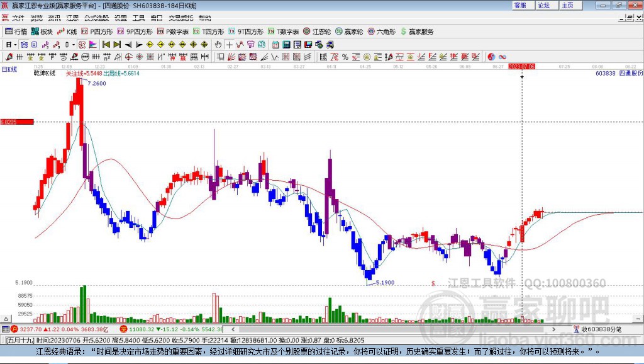Viewport: 644px width, 364px height.
Task: Click the calendar icon in toolbar
Action: pos(275,45)
